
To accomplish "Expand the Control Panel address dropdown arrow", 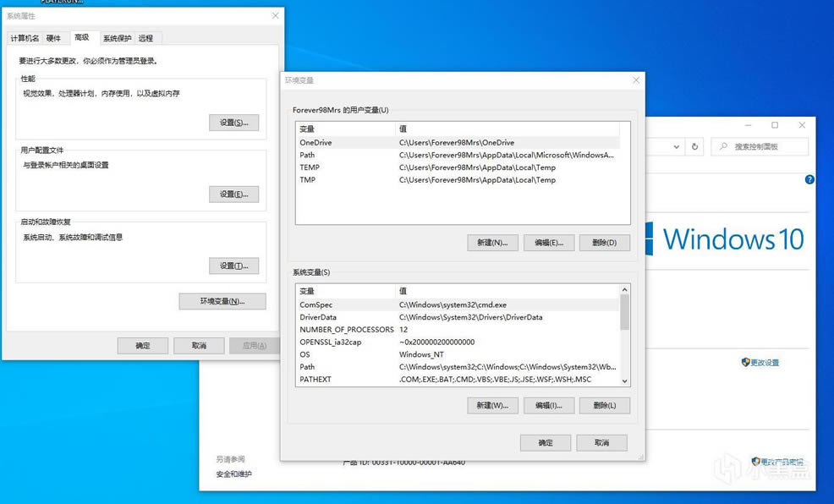I will click(676, 147).
